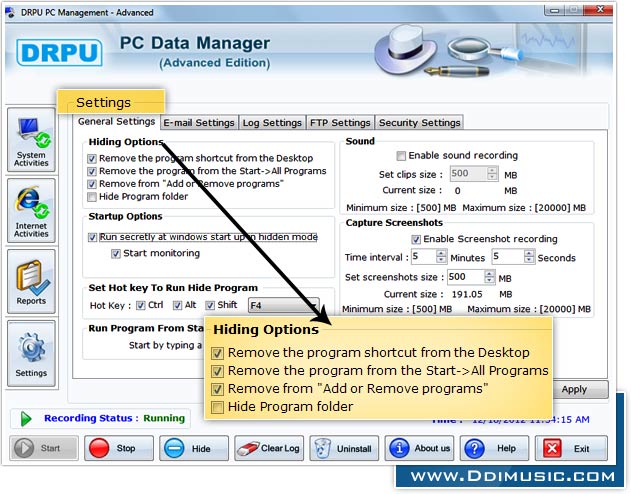Click the 'Startup Options' group heading
The height and width of the screenshot is (494, 631).
(x=125, y=216)
